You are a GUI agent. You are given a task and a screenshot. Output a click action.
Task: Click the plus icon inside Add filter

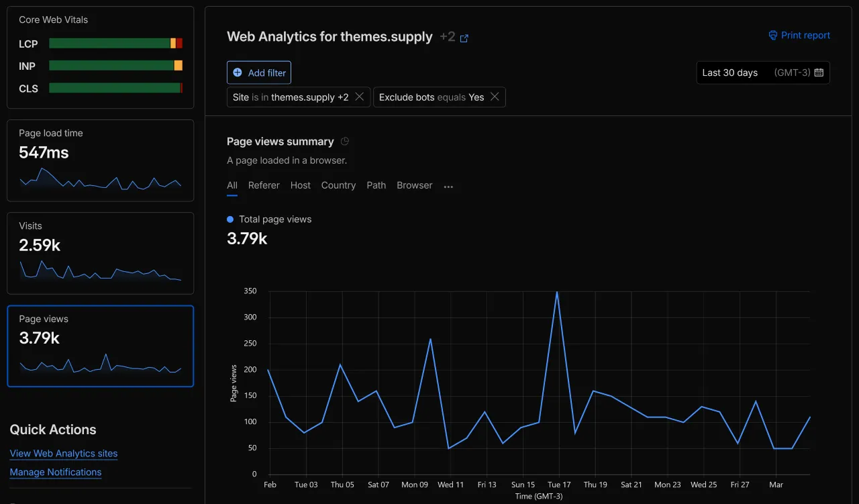click(237, 72)
